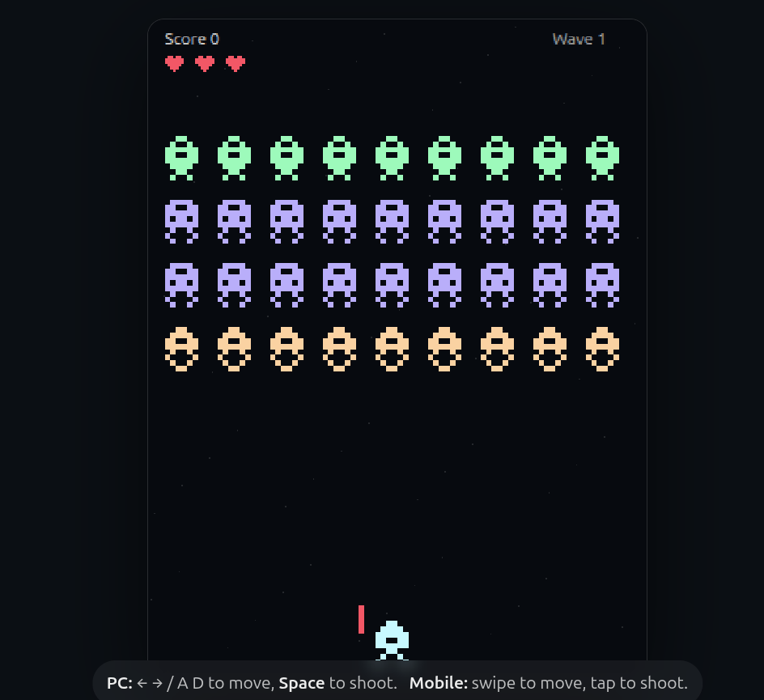Click last purple alien in second row
The height and width of the screenshot is (700, 764).
[x=602, y=222]
